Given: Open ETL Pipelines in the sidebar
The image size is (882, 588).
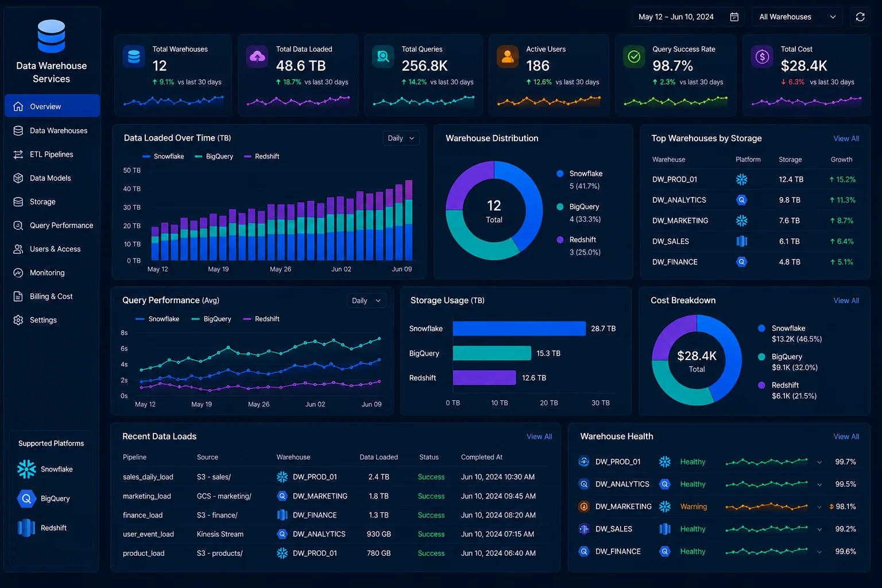Looking at the screenshot, I should 52,154.
